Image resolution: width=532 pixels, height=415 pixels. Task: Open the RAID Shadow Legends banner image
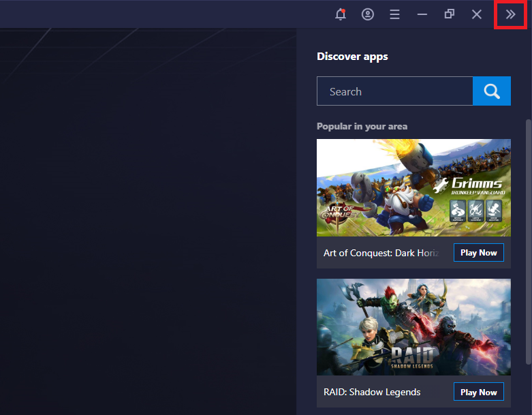[413, 327]
